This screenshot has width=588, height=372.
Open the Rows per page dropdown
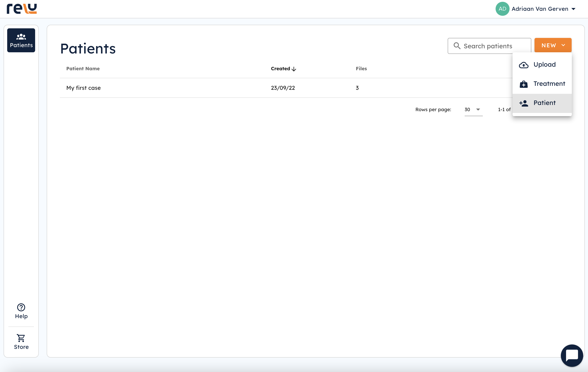[473, 110]
